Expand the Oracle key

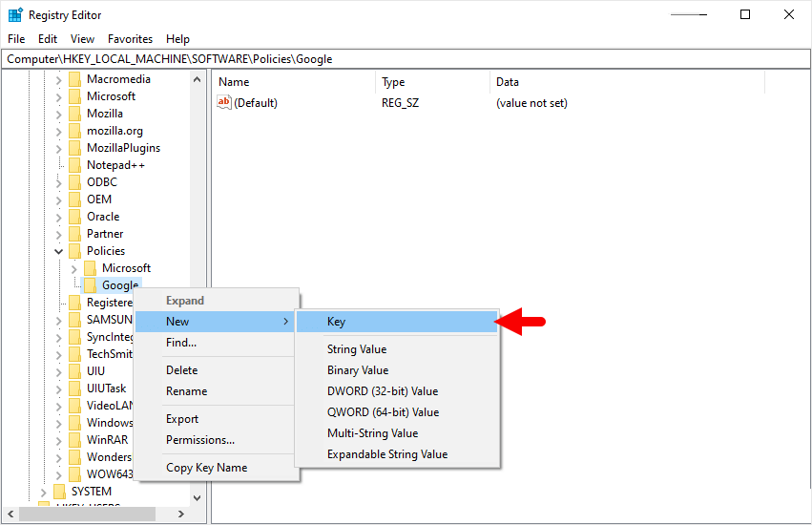(58, 217)
